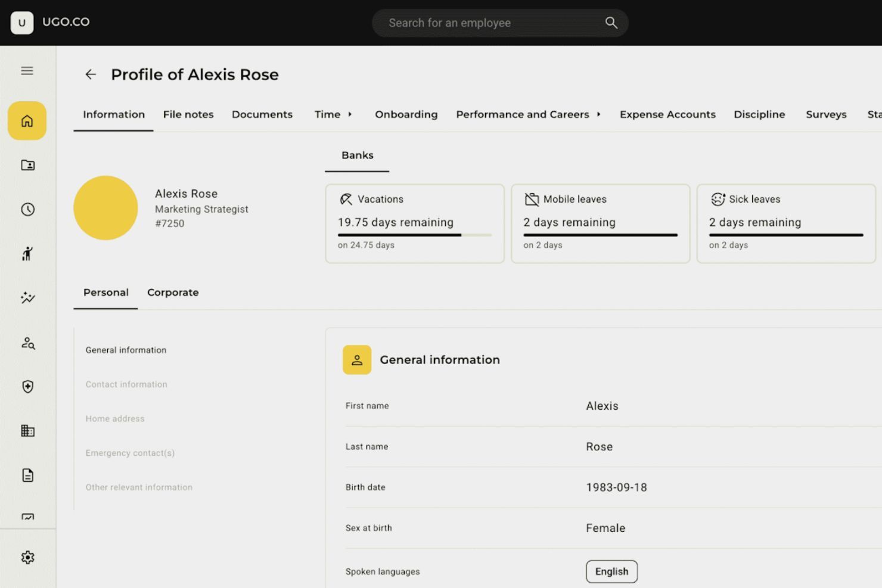The image size is (882, 588).
Task: Open the settings gear at sidebar bottom
Action: point(27,557)
